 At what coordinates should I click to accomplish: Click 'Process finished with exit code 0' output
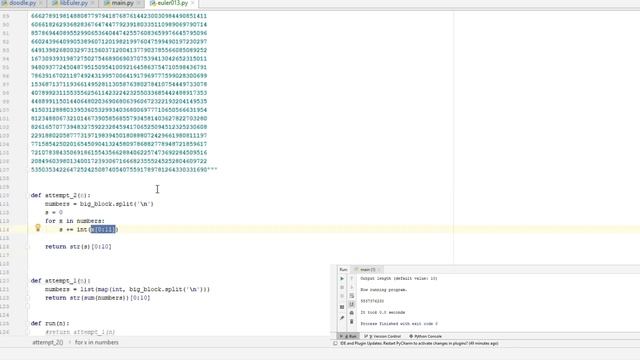tap(399, 324)
